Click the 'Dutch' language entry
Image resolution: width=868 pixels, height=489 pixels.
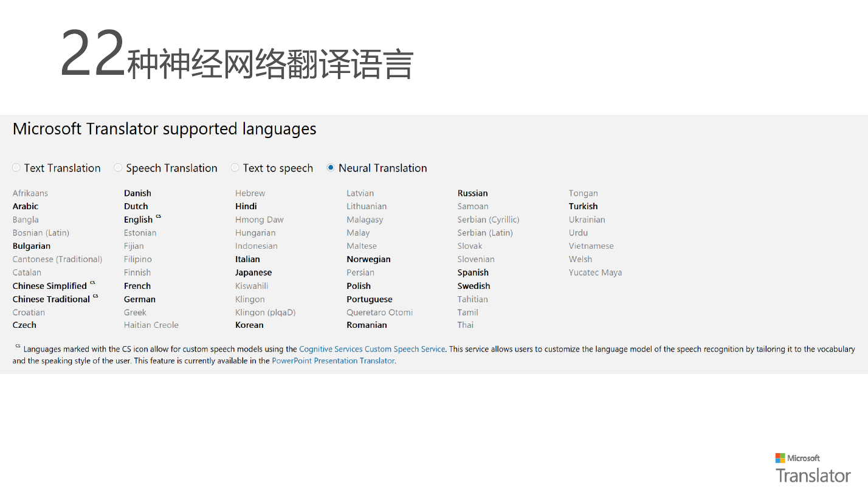tap(136, 206)
